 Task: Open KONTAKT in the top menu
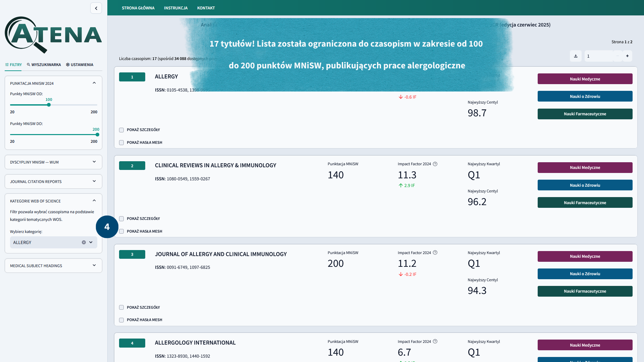click(206, 8)
